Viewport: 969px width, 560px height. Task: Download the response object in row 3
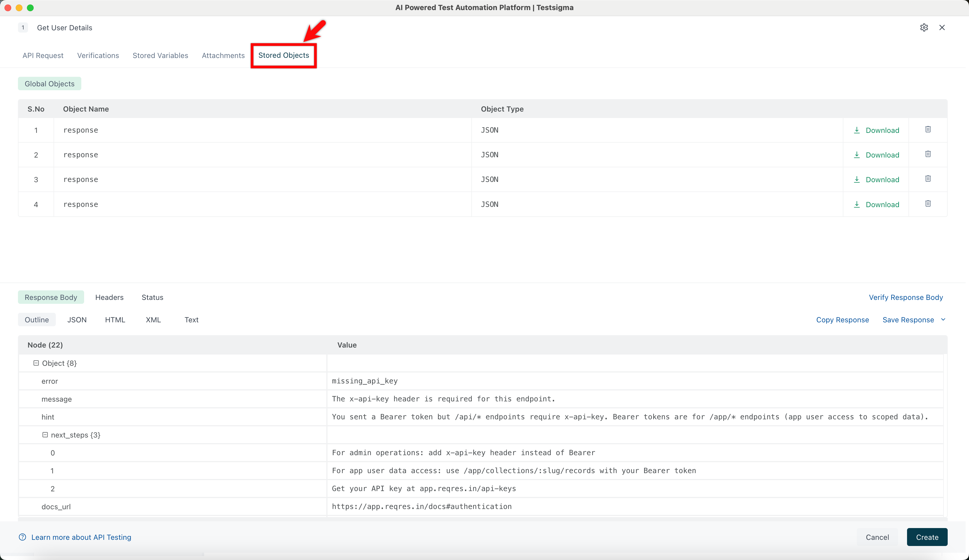tap(876, 179)
